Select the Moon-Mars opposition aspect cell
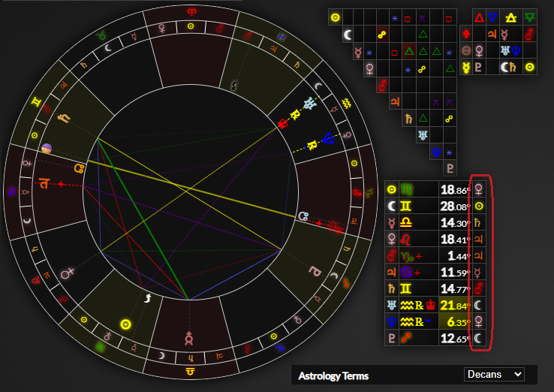 381,34
